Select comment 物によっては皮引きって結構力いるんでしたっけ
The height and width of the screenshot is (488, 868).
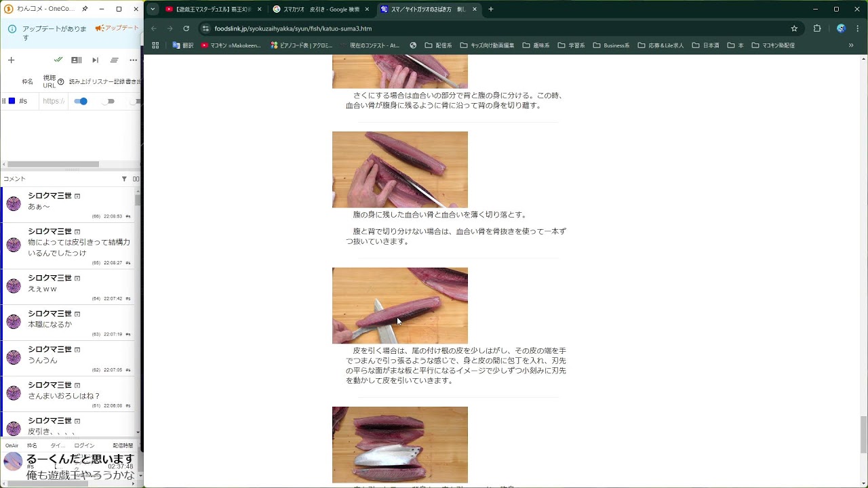point(68,245)
